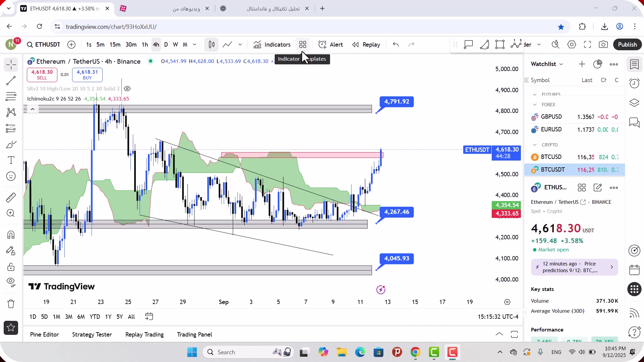Expand chart style dropdown arrow
This screenshot has width=644, height=362.
click(240, 45)
